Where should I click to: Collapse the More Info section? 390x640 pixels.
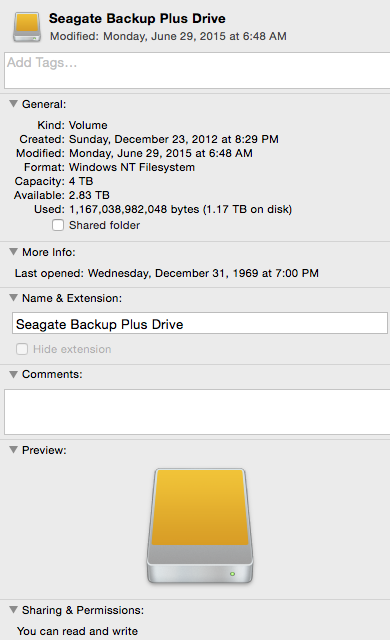(x=13, y=252)
